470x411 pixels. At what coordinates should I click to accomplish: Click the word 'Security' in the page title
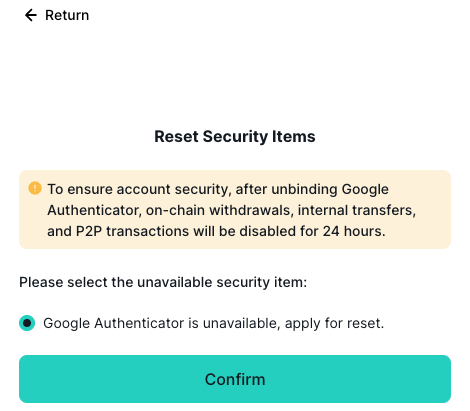click(x=235, y=137)
